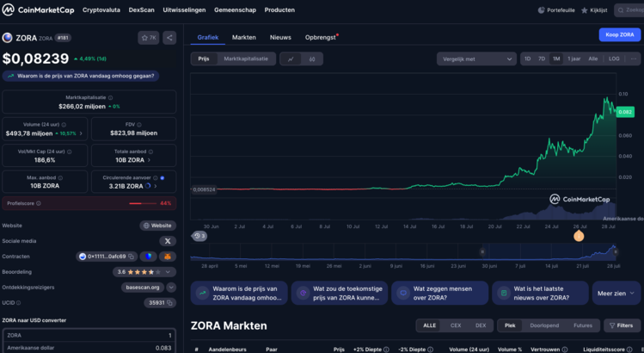Viewport: 644px width, 353px height.
Task: Show info for Profielscore
Action: pos(39,203)
